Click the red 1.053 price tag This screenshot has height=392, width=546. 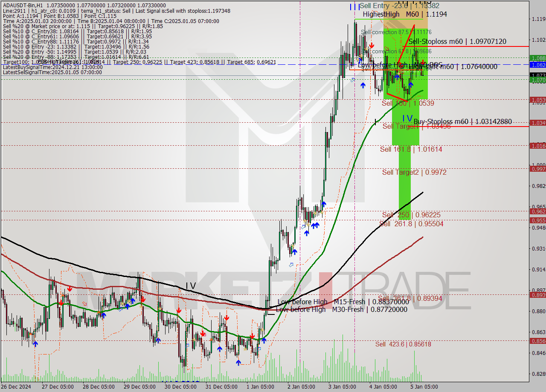coord(537,100)
